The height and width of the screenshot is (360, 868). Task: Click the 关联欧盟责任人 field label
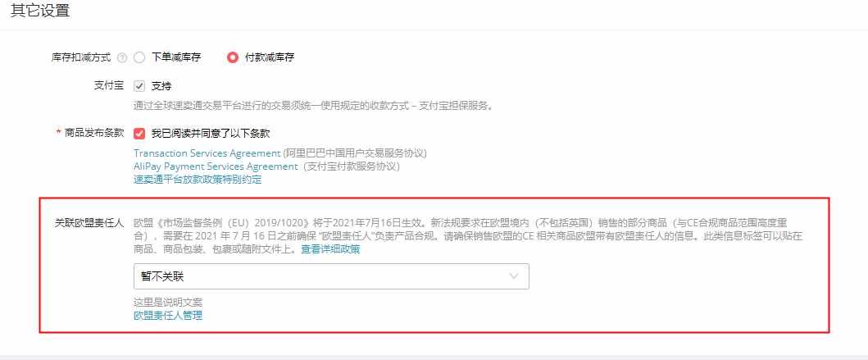point(89,223)
